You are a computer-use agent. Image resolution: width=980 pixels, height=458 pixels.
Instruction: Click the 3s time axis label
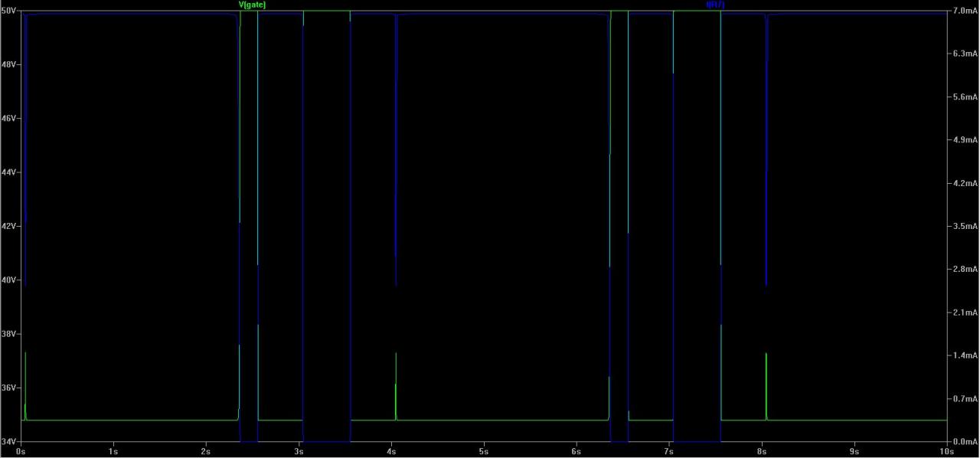click(x=299, y=452)
